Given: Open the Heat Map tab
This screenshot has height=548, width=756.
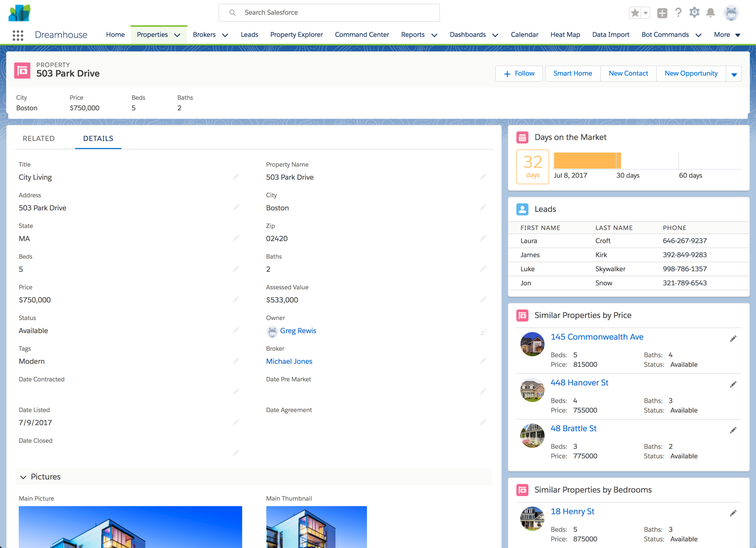Looking at the screenshot, I should [565, 35].
